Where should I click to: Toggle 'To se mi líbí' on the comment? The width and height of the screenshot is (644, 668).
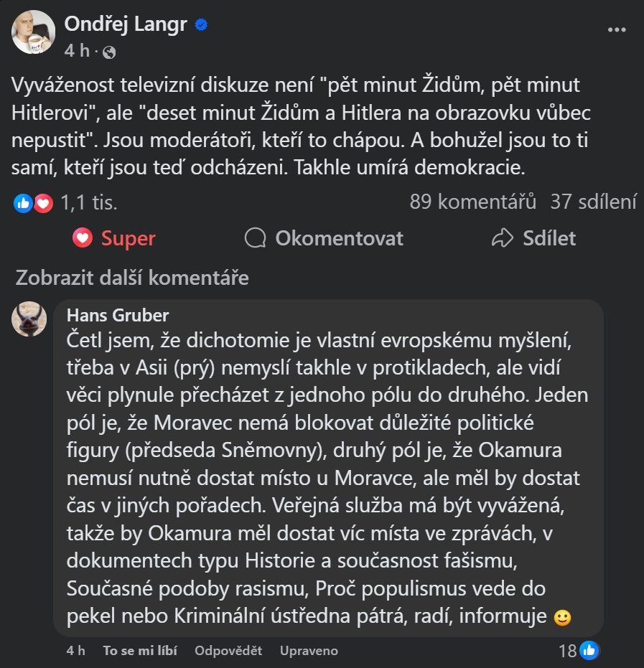(x=139, y=651)
